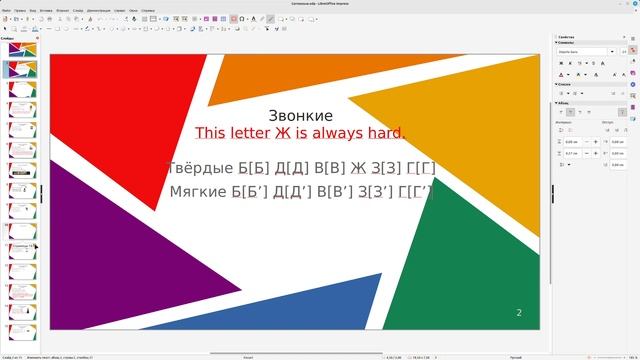Open font color dropdown arrow
The height and width of the screenshot is (360, 640).
[x=568, y=75]
